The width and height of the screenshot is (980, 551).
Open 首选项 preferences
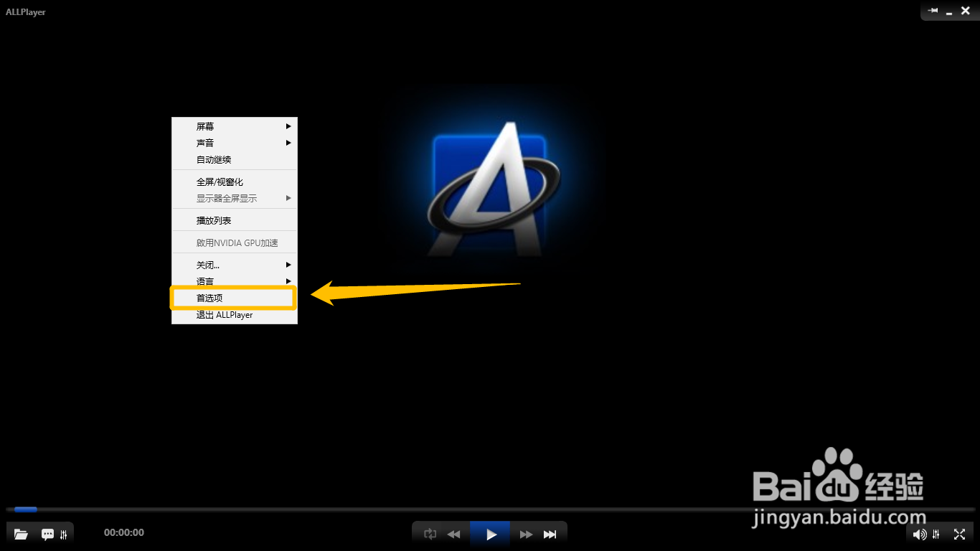[233, 298]
